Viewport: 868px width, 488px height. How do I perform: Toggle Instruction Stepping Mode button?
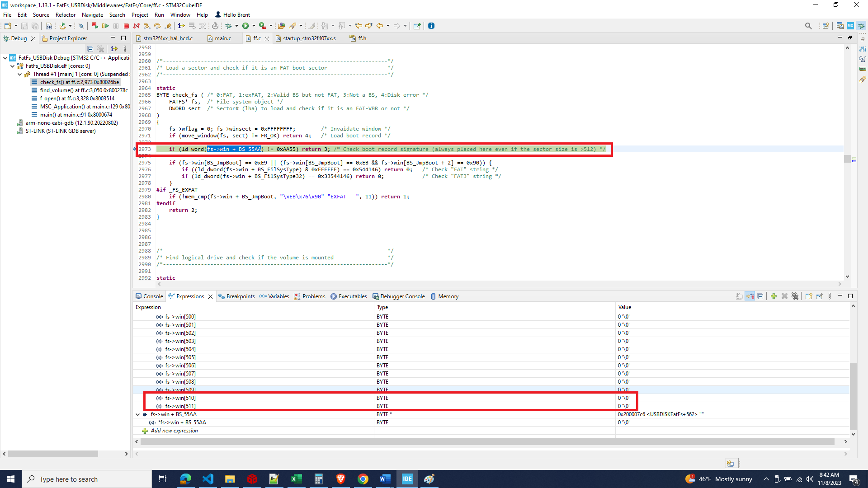[181, 26]
